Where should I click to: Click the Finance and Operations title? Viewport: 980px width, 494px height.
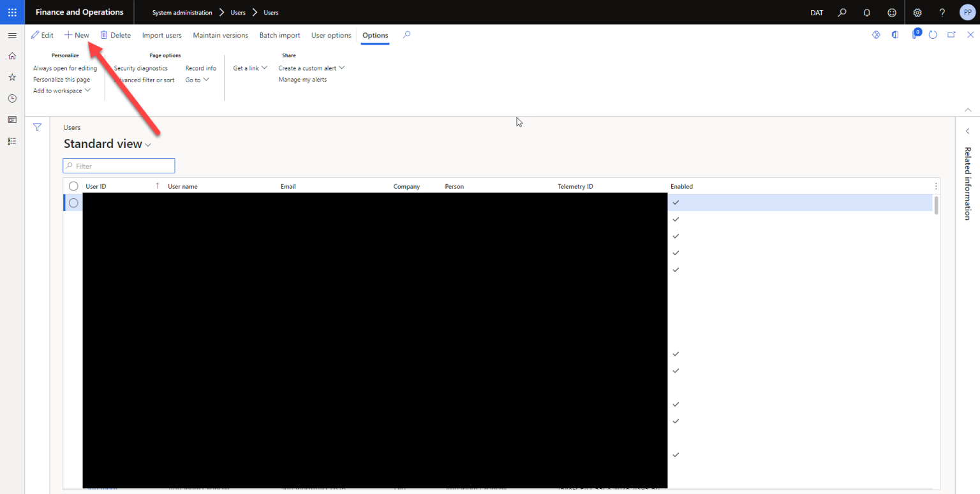(80, 12)
